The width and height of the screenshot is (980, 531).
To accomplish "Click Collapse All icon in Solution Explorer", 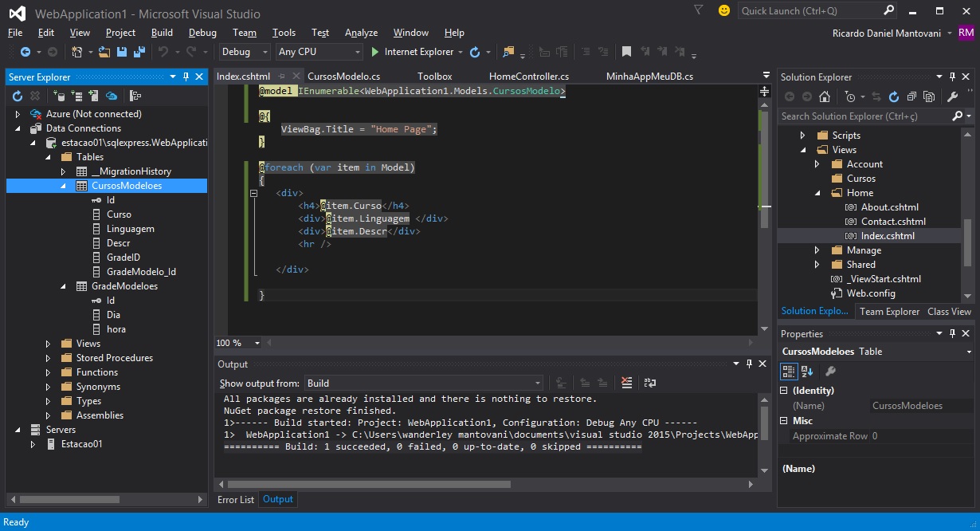I will (911, 96).
